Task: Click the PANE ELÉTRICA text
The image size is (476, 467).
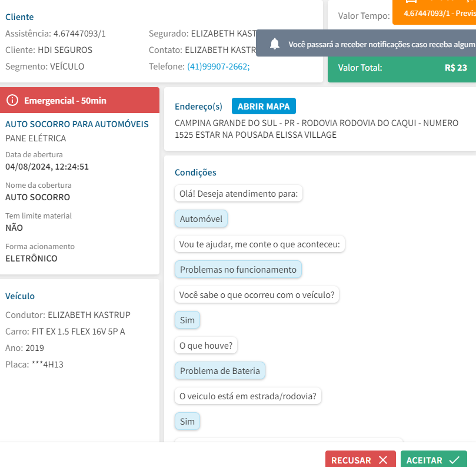Action: (36, 138)
